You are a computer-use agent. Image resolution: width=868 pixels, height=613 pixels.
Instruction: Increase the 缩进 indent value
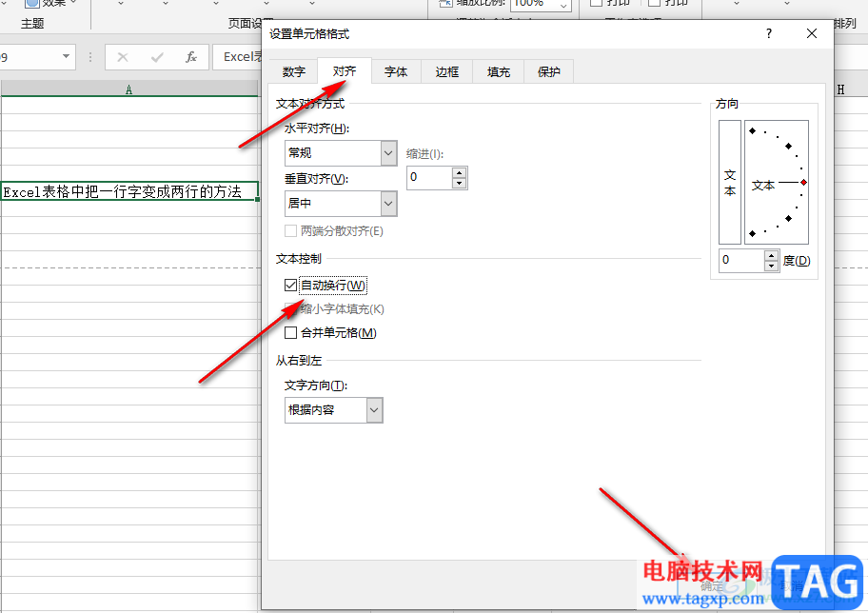point(459,172)
